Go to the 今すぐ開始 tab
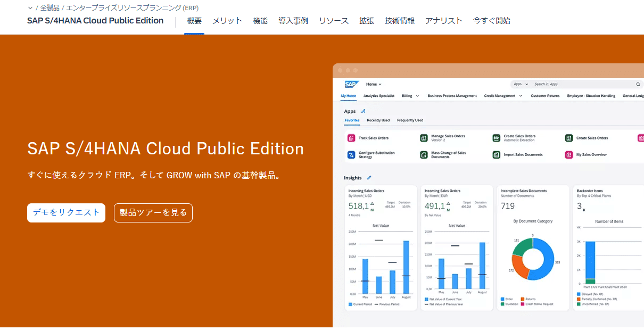Image resolution: width=644 pixels, height=330 pixels. coord(492,21)
